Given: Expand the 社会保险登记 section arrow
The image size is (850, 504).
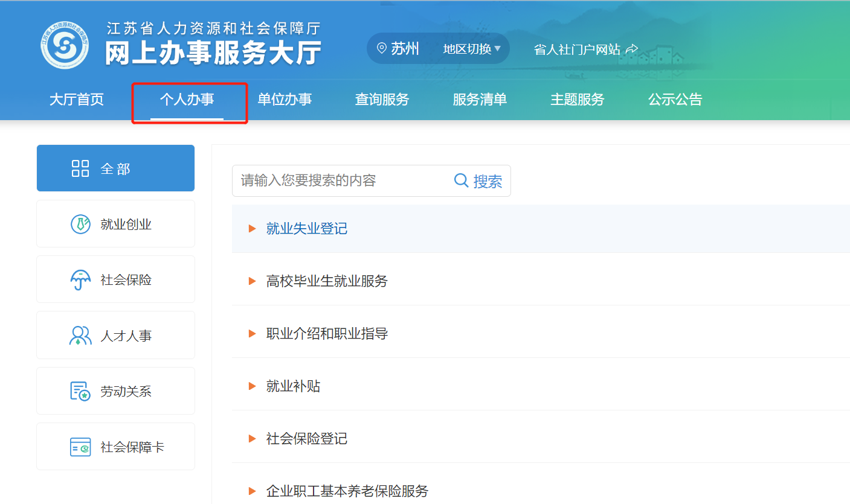Looking at the screenshot, I should (253, 439).
